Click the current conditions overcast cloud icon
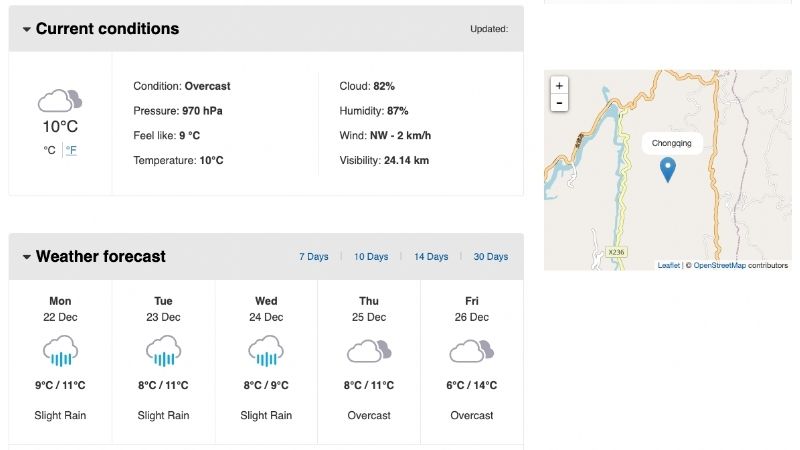The width and height of the screenshot is (800, 450). click(59, 100)
